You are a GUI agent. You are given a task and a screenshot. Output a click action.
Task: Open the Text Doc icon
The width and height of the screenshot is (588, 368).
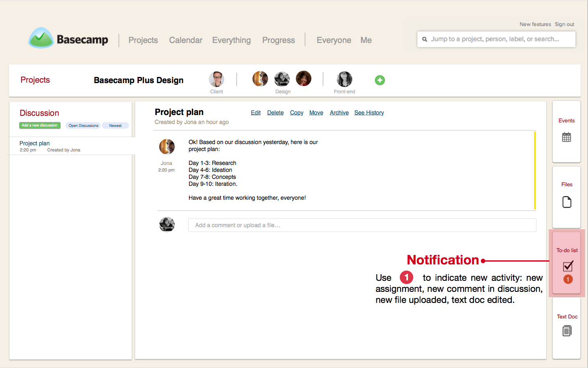tap(567, 331)
